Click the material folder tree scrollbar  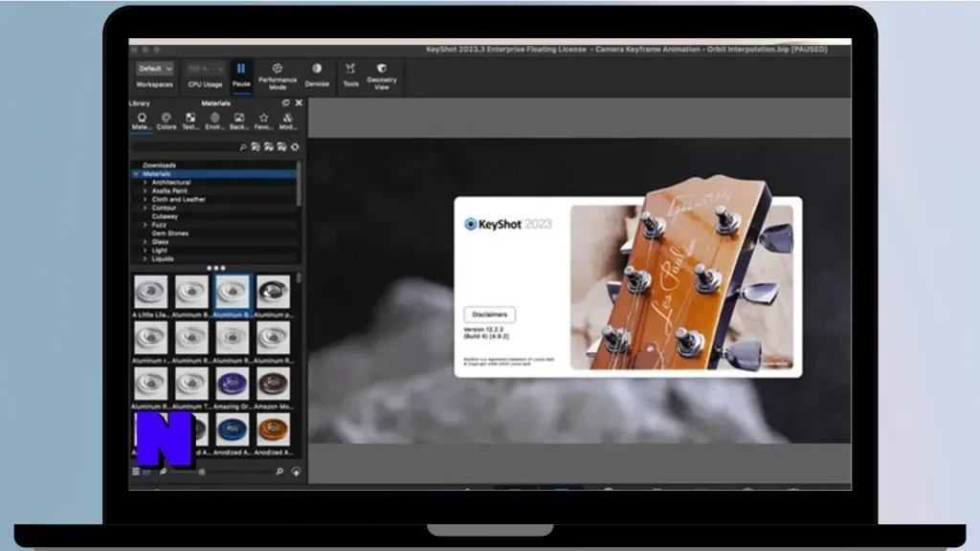[x=299, y=185]
